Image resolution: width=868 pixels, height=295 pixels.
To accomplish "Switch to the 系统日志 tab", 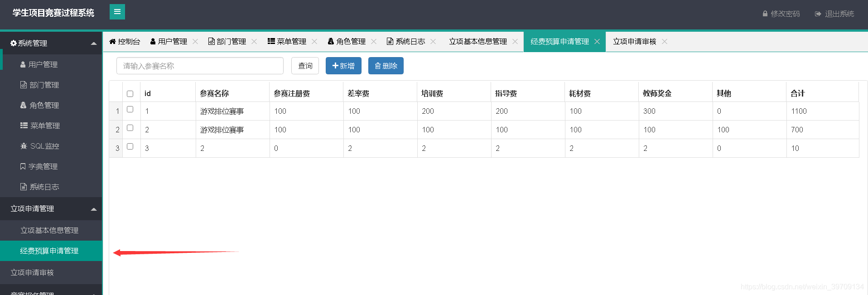I will [406, 41].
